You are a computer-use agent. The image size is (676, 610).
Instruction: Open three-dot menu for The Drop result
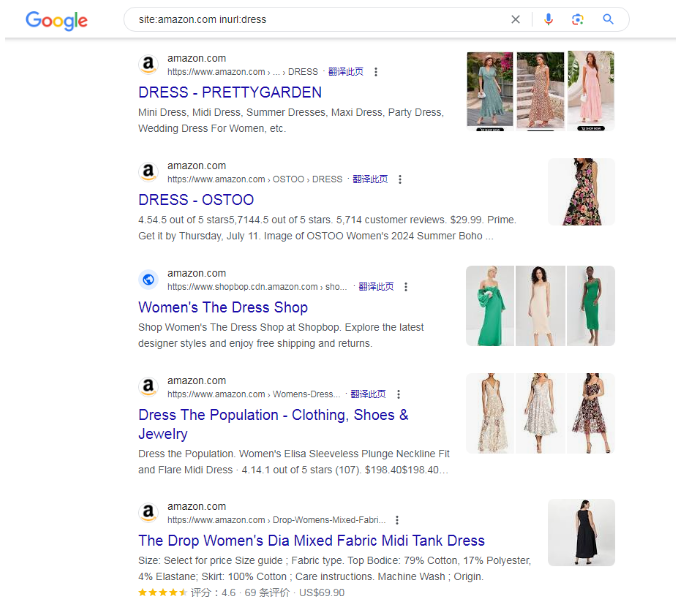397,520
